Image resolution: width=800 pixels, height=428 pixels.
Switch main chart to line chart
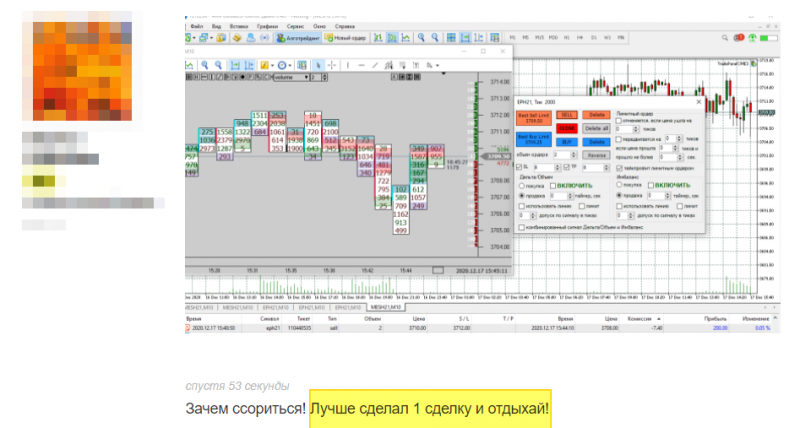tap(406, 38)
